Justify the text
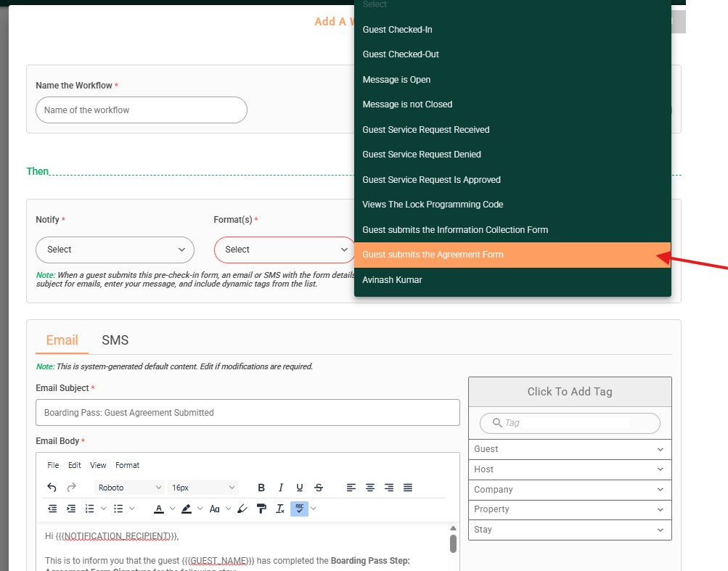 point(408,488)
